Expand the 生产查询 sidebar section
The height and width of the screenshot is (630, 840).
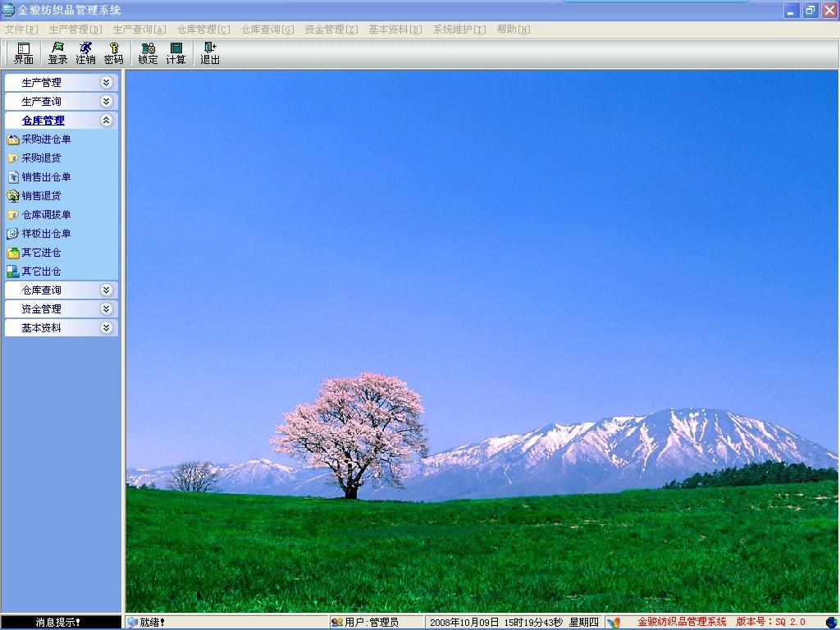[61, 101]
